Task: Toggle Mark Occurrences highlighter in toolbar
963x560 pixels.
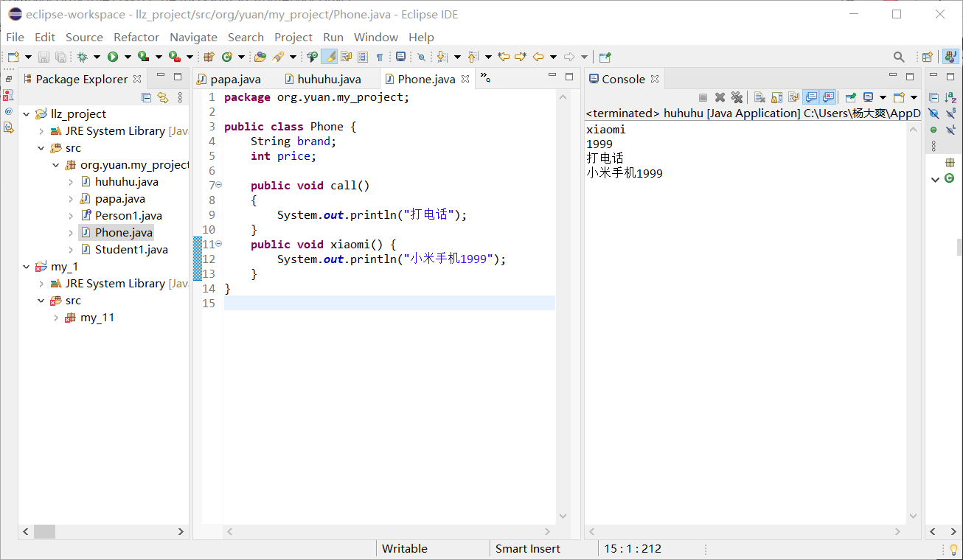Action: pos(330,57)
